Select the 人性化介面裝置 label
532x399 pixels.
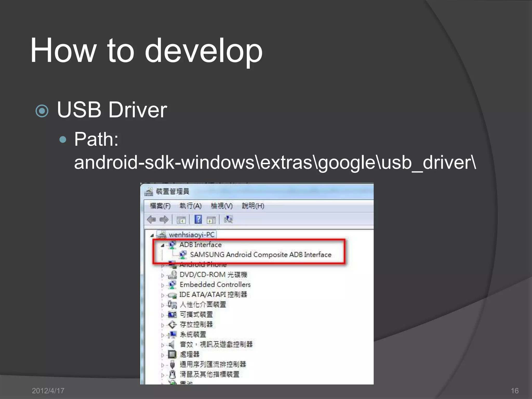[x=203, y=304]
